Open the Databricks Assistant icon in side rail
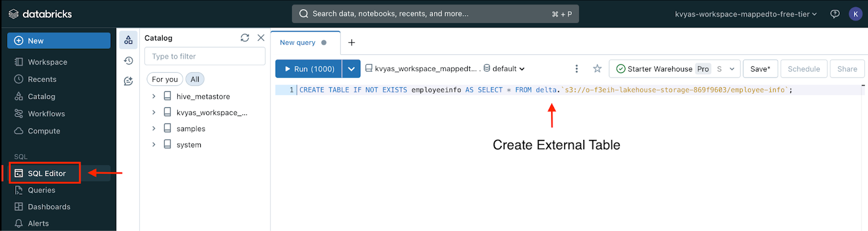 129,81
